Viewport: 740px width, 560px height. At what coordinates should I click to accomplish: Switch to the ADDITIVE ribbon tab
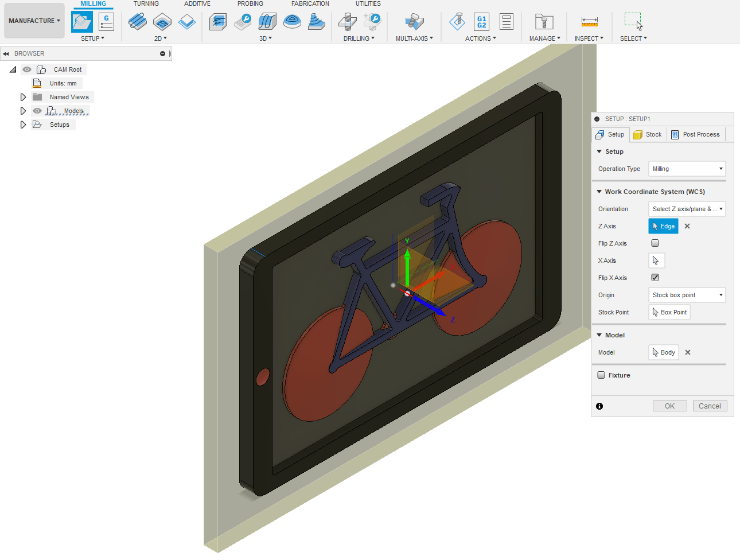(x=197, y=3)
